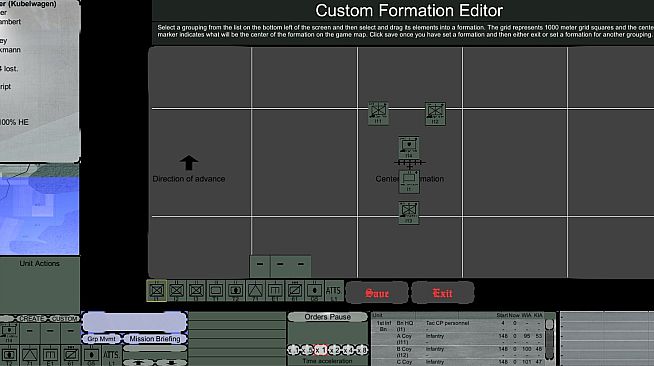Select the T2 grouping icon in editor bar
Viewport: 654px width, 366px height.
[236, 291]
